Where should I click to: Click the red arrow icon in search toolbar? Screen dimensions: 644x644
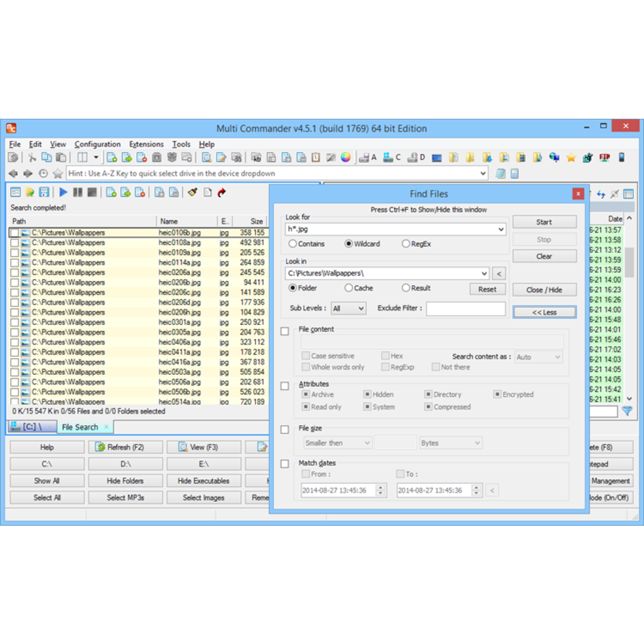[x=222, y=192]
